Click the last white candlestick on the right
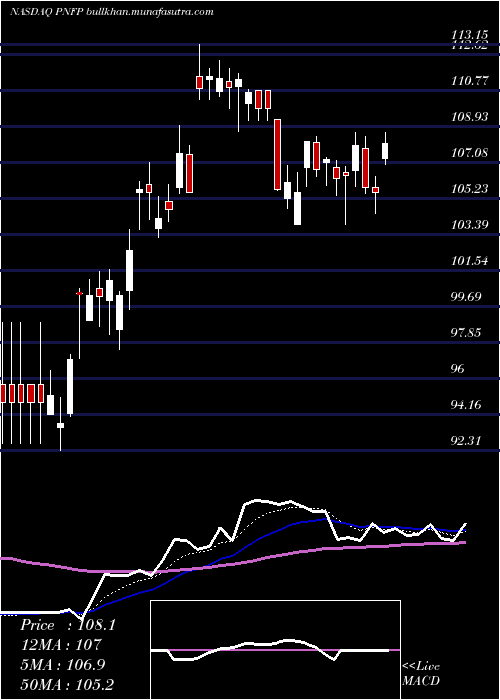Screen dimensions: 500x700 [385, 150]
